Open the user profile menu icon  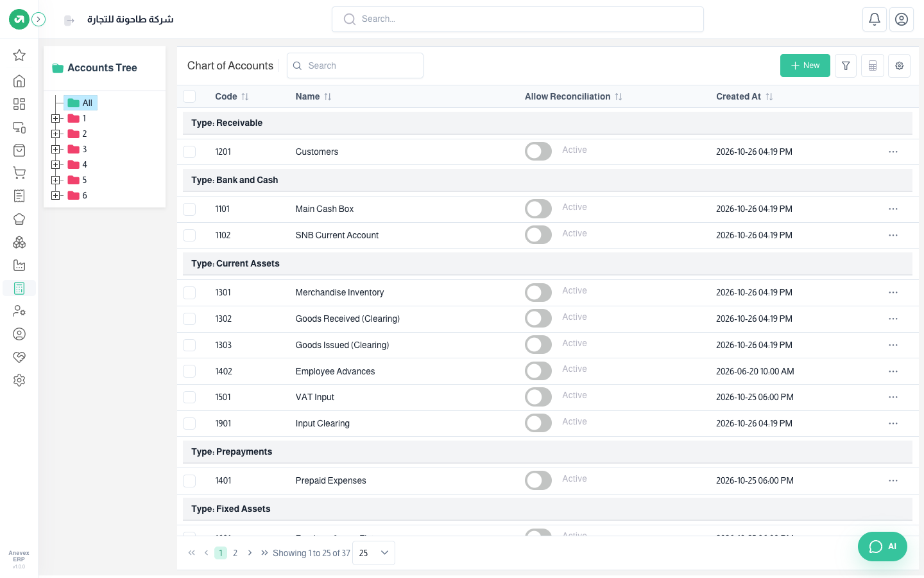(902, 19)
